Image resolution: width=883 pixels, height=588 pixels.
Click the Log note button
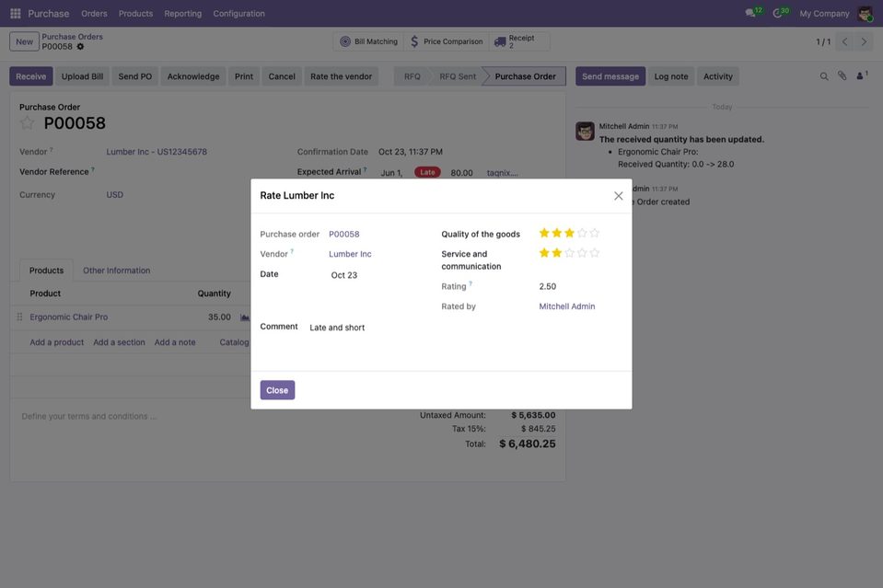click(x=671, y=76)
